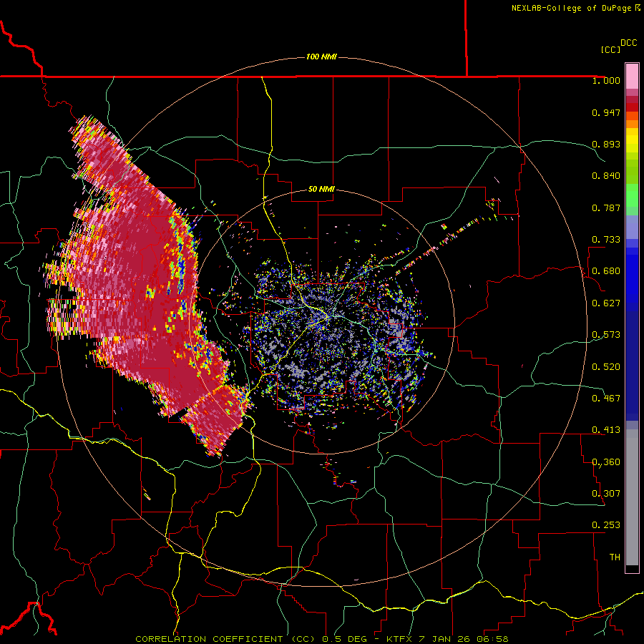Click the 7 JAN 26 date in the caption

pos(444,639)
